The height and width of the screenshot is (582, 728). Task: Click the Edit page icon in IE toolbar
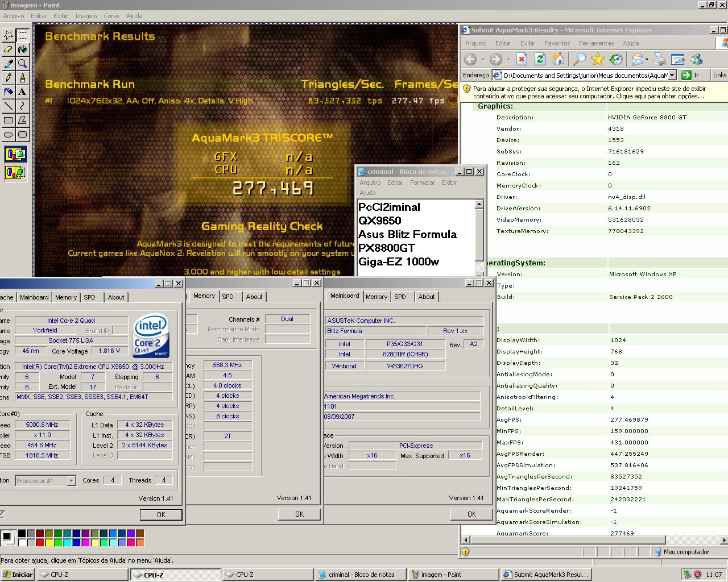click(x=677, y=59)
